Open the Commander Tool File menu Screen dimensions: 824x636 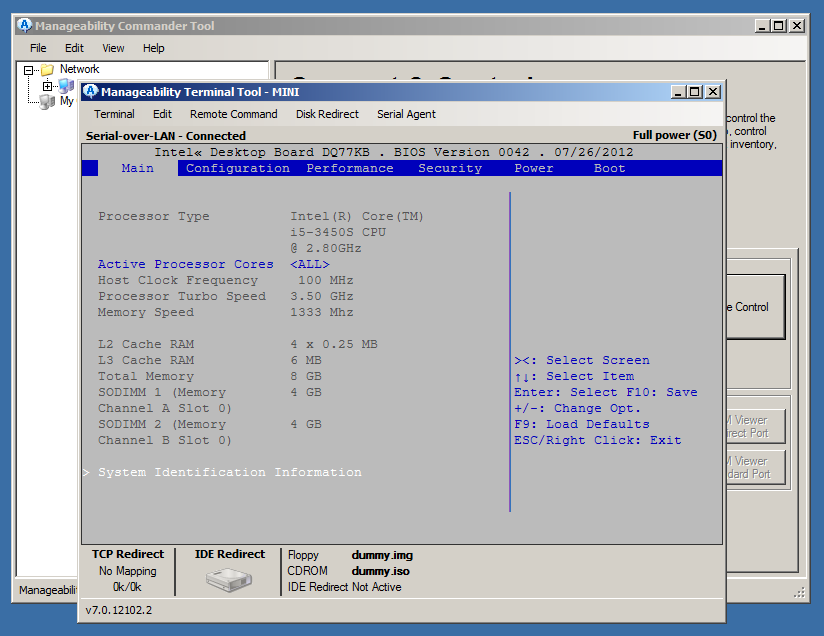[38, 48]
